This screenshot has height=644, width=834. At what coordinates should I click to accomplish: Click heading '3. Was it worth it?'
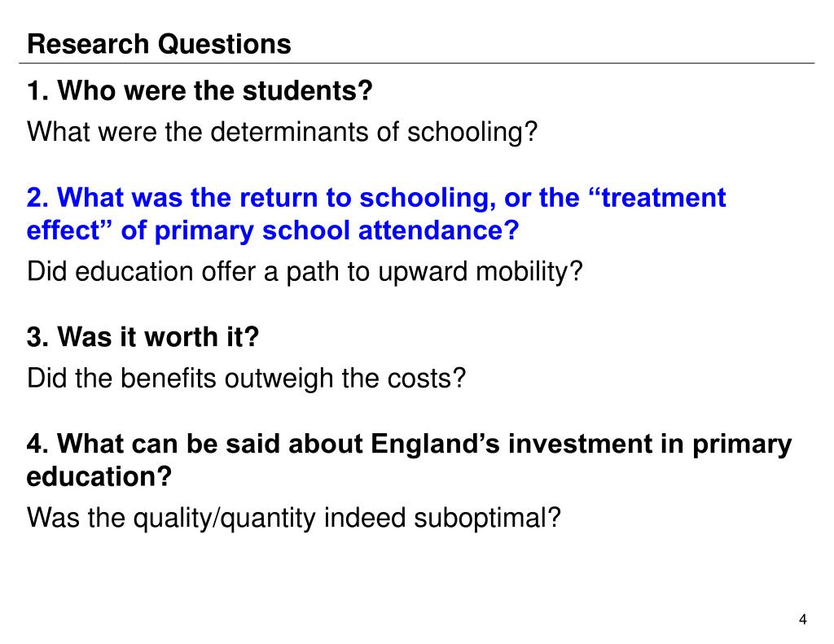(143, 337)
